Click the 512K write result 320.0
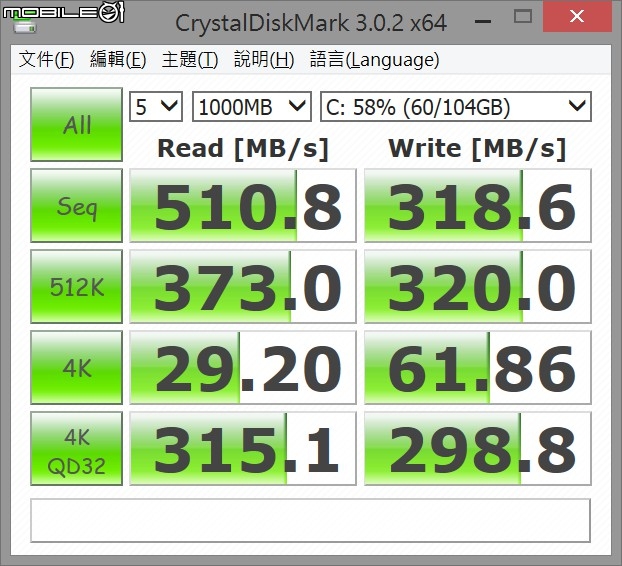Viewport: 622px width, 566px height. point(478,286)
